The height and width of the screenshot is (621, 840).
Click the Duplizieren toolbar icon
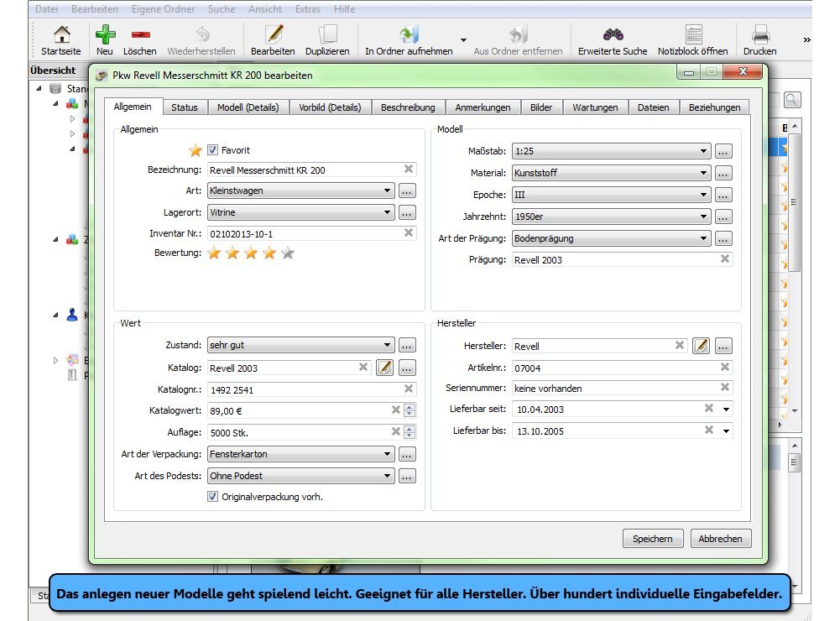coord(328,34)
